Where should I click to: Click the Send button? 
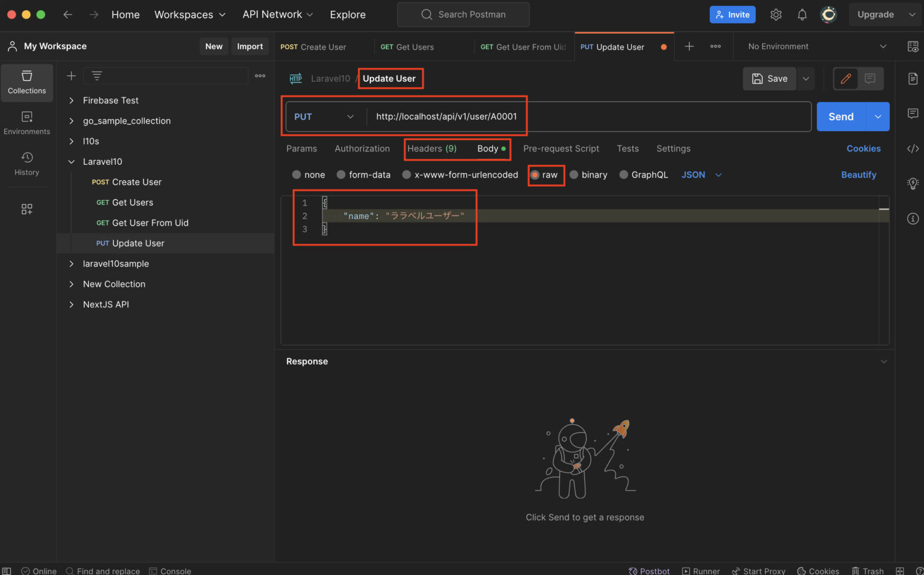840,116
